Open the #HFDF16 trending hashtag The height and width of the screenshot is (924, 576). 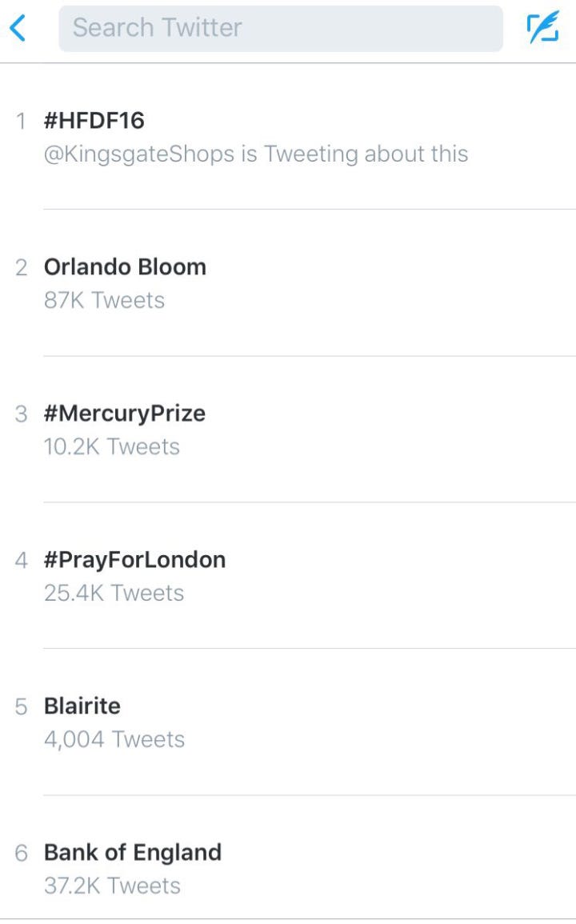coord(94,121)
